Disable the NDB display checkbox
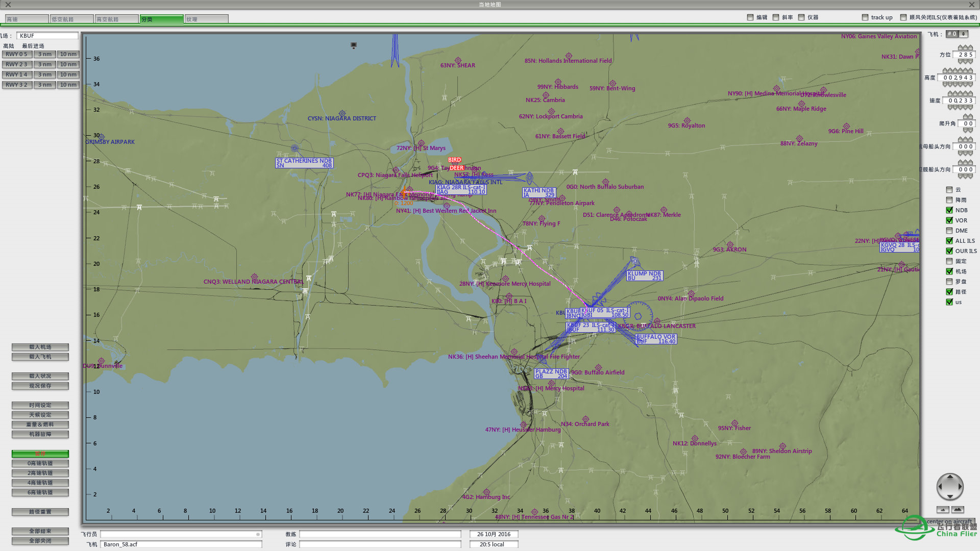Image resolution: width=980 pixels, height=551 pixels. pos(949,210)
